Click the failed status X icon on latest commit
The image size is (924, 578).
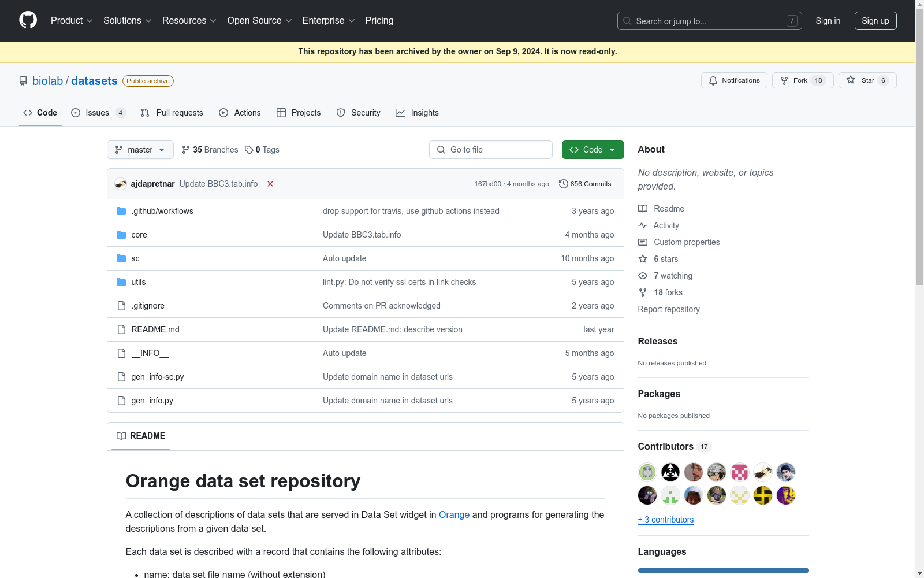[270, 184]
